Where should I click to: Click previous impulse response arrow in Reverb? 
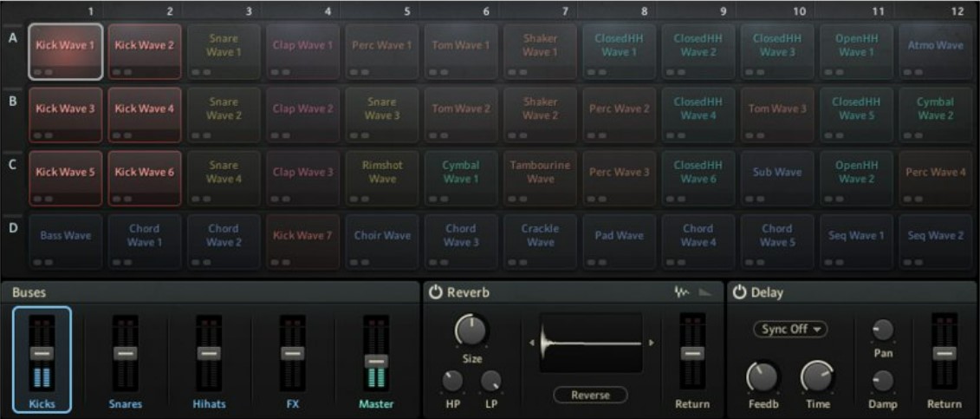[530, 343]
